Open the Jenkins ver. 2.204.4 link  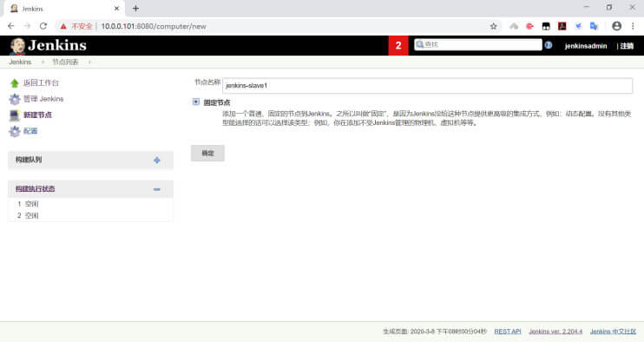coord(555,332)
